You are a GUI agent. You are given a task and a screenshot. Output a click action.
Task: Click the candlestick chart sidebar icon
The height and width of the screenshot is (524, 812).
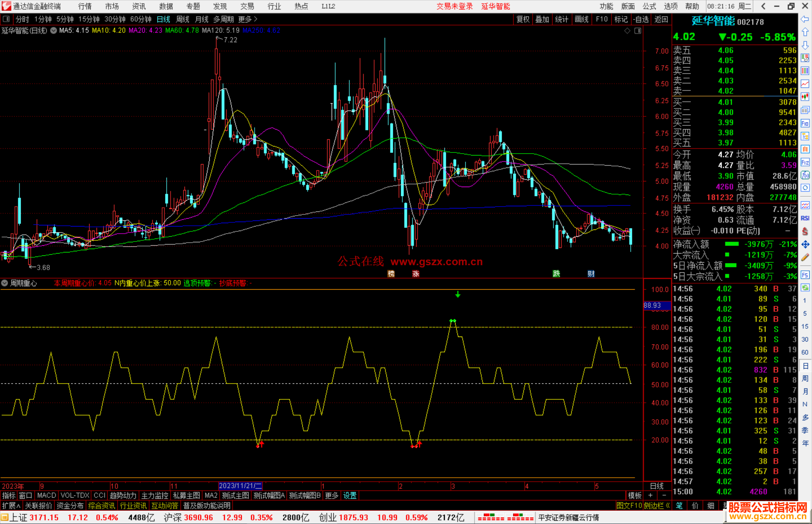pyautogui.click(x=805, y=97)
